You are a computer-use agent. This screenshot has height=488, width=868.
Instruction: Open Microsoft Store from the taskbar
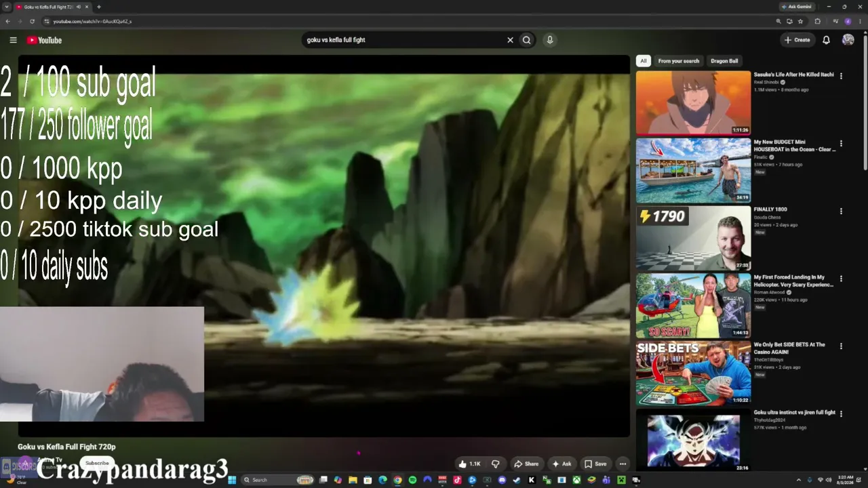tap(368, 480)
